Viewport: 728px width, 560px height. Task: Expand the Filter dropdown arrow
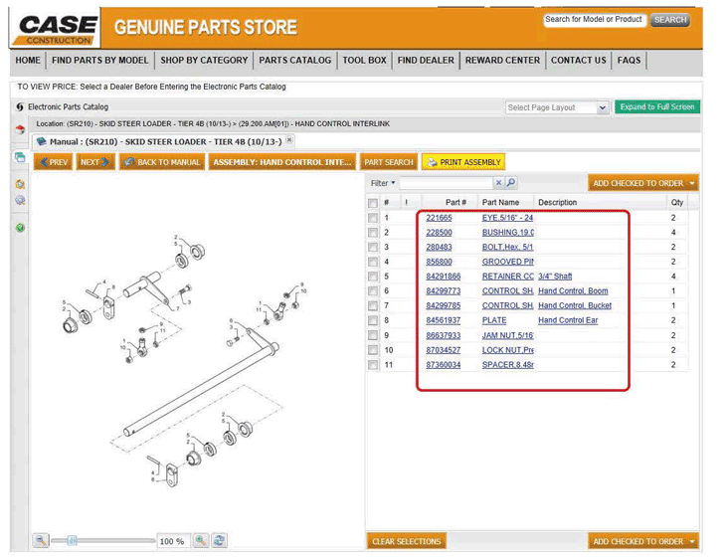click(x=394, y=184)
